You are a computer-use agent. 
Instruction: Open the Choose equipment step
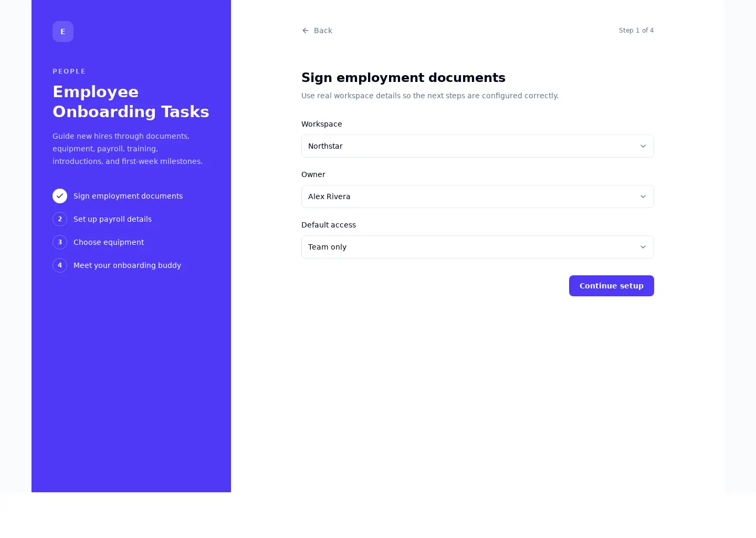109,242
